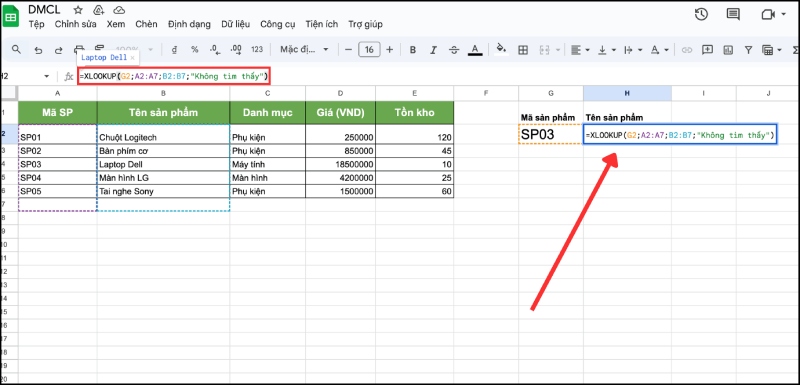
Task: Toggle italic formatting
Action: tap(434, 49)
